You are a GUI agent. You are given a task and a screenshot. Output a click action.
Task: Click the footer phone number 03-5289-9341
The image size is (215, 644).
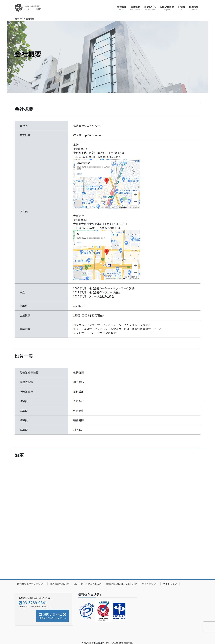point(33,603)
